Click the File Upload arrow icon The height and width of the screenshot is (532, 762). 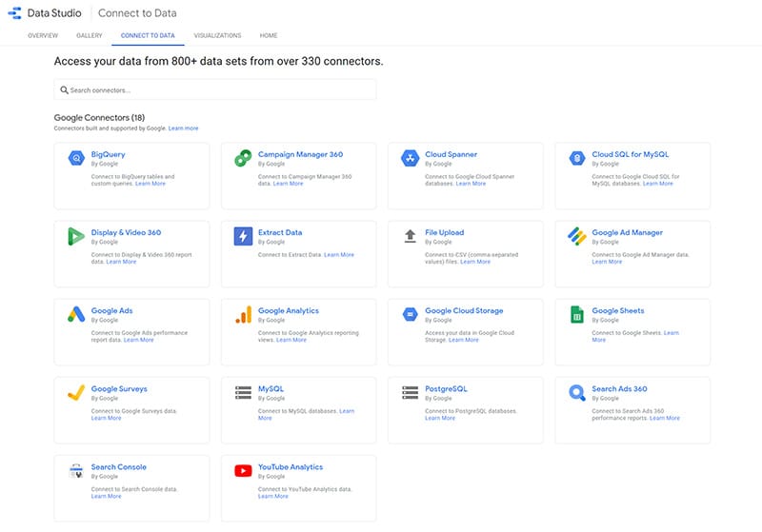[x=411, y=236]
